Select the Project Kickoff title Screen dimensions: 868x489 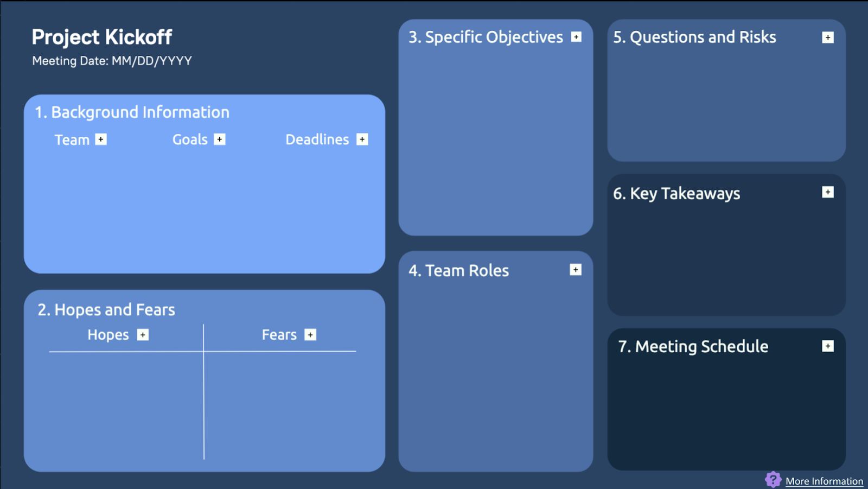coord(102,37)
